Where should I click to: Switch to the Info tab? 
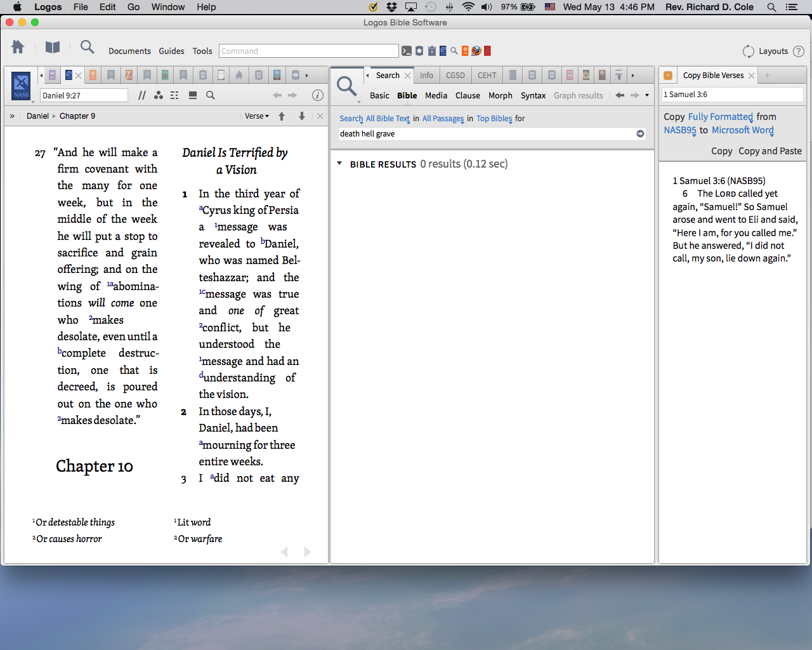(427, 76)
